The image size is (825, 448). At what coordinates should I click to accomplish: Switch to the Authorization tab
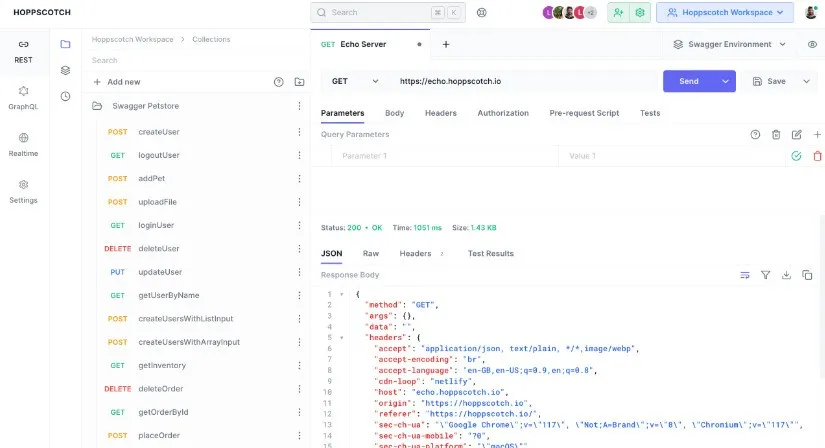tap(503, 113)
